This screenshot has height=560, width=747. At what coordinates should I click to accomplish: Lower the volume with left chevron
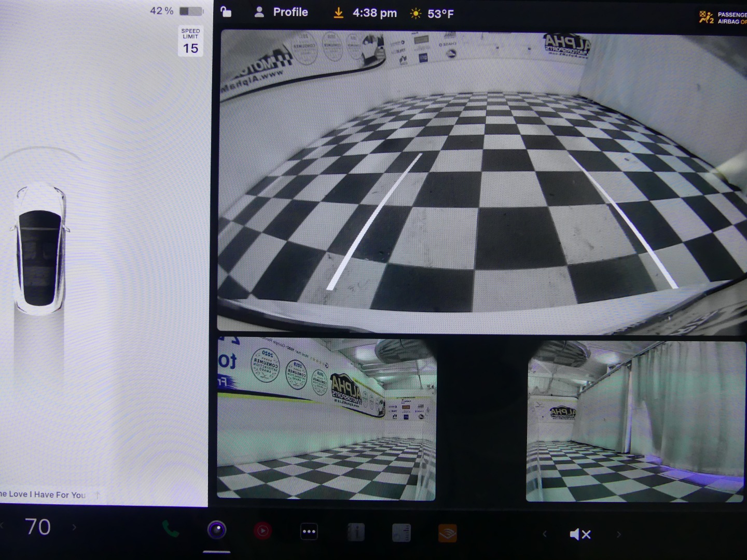pyautogui.click(x=544, y=534)
